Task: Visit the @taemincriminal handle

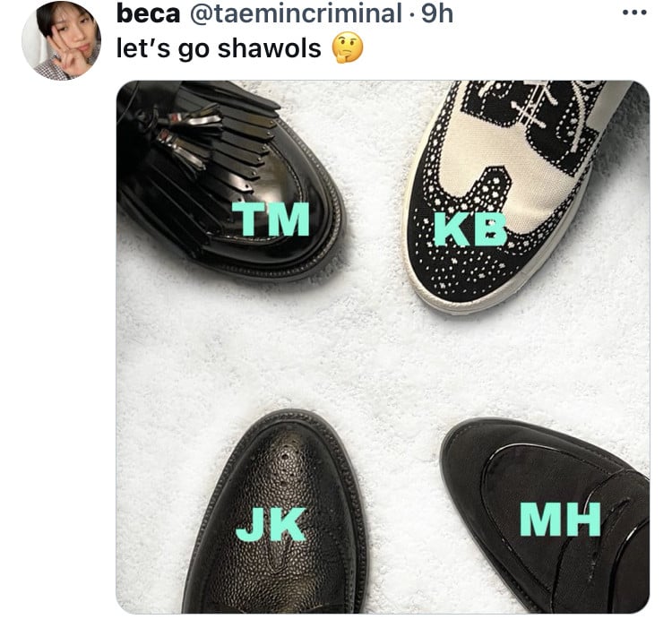Action: coord(296,13)
